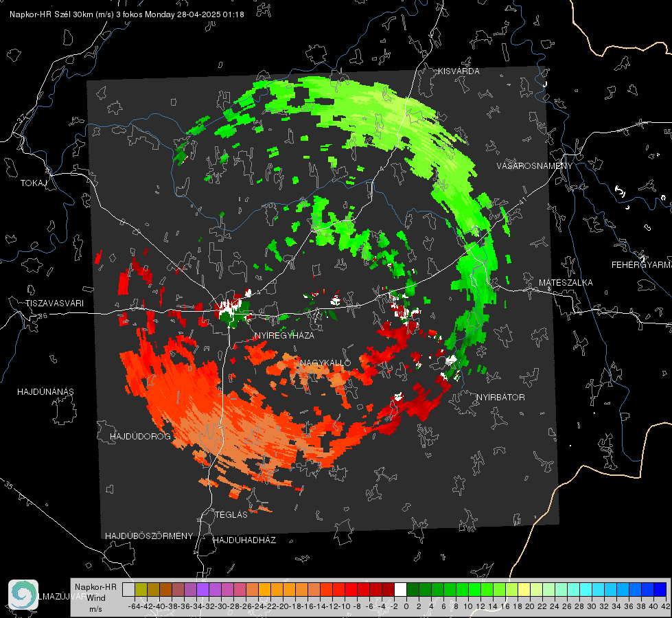The height and width of the screenshot is (618, 672).
Task: Click the white zero-value swatch in the legend
Action: (x=400, y=589)
